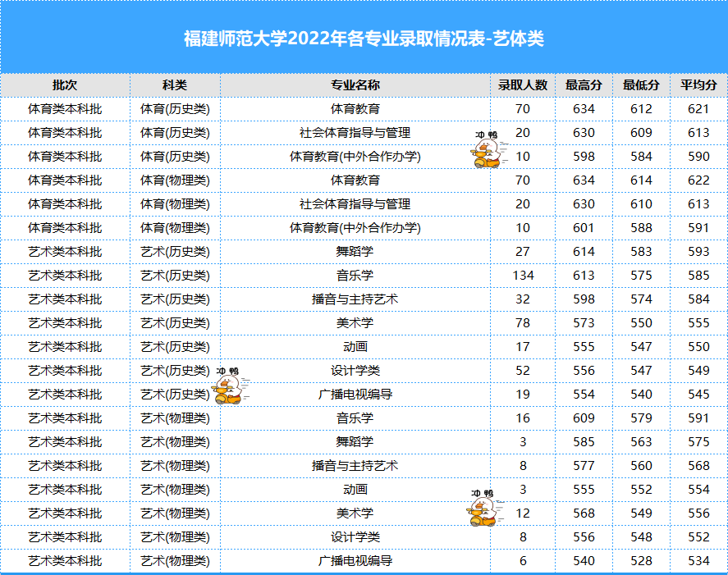
Task: Click the 专业名称 column header
Action: click(355, 85)
